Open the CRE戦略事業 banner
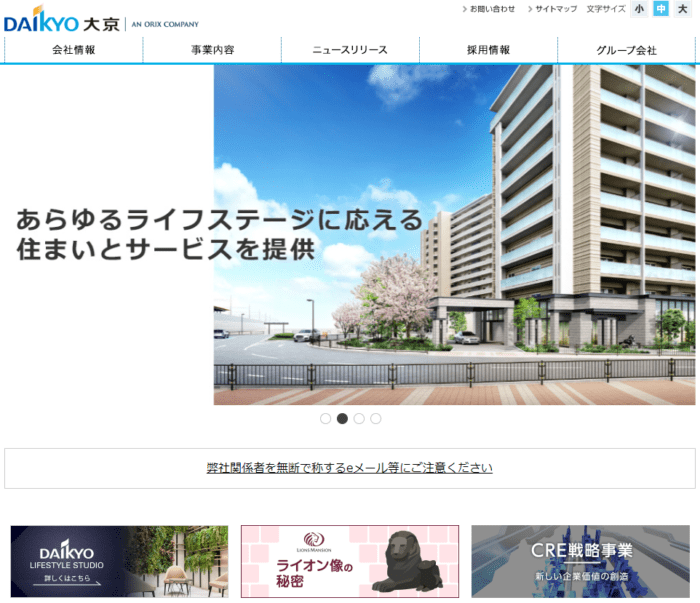700x603 pixels. pos(581,561)
